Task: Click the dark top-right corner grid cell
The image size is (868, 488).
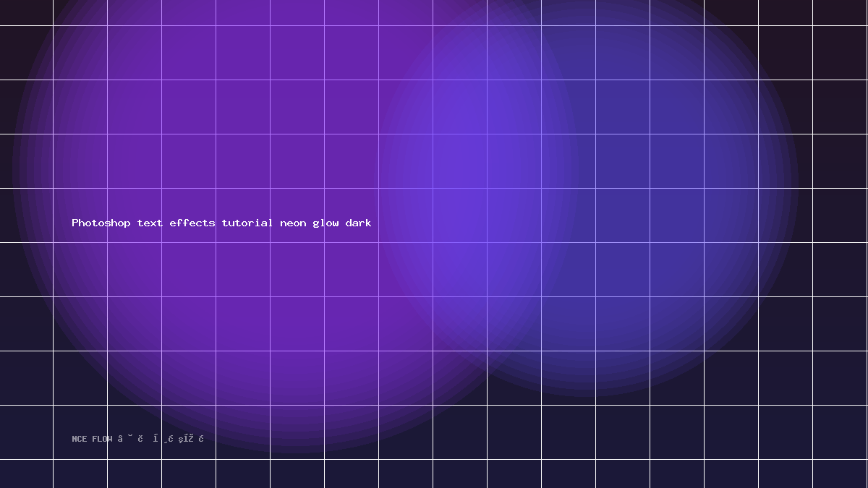Action: point(840,12)
